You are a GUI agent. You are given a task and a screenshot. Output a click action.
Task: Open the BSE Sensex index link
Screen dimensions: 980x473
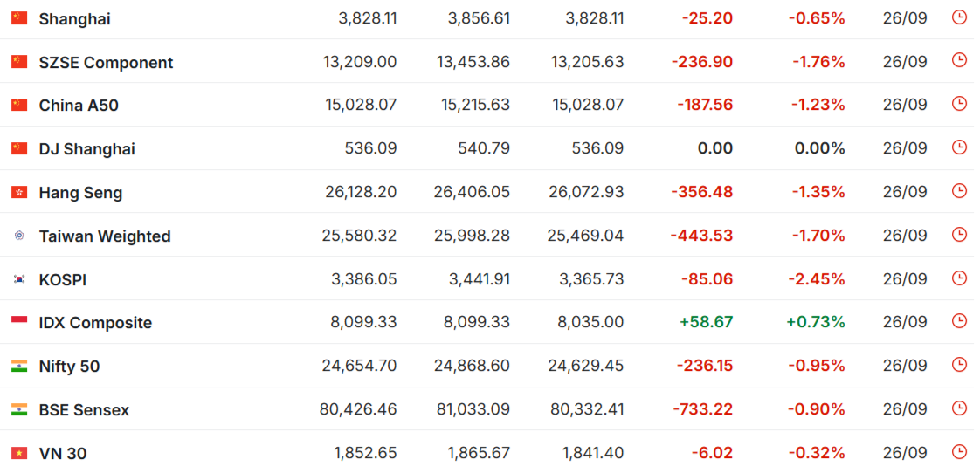point(85,410)
